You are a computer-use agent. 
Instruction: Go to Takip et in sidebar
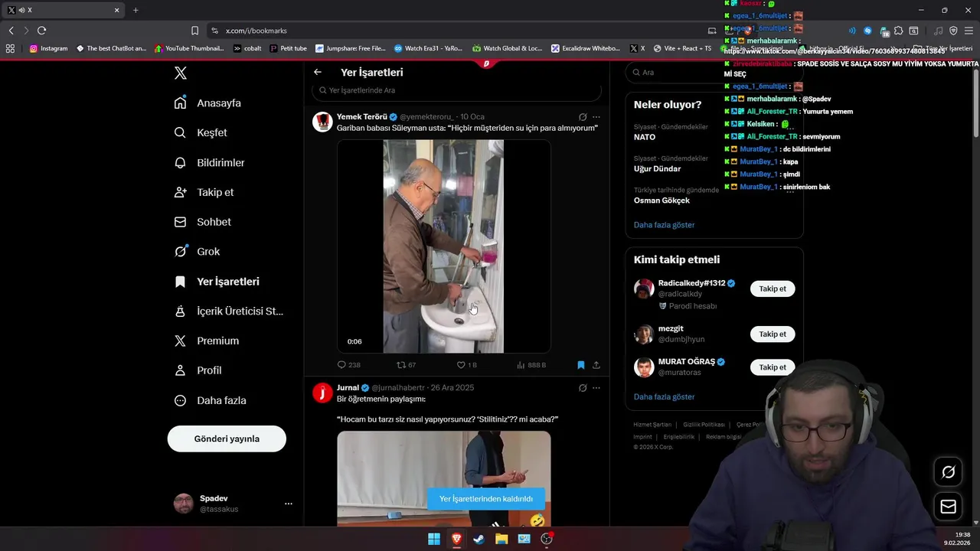coord(204,192)
